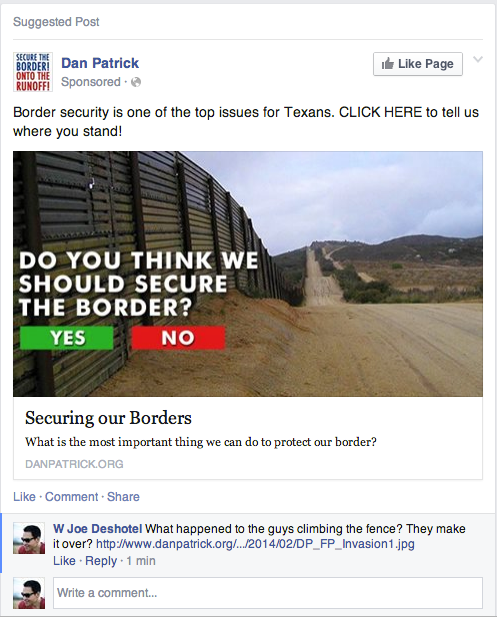Like W Joe Deshotel's comment

[x=64, y=560]
